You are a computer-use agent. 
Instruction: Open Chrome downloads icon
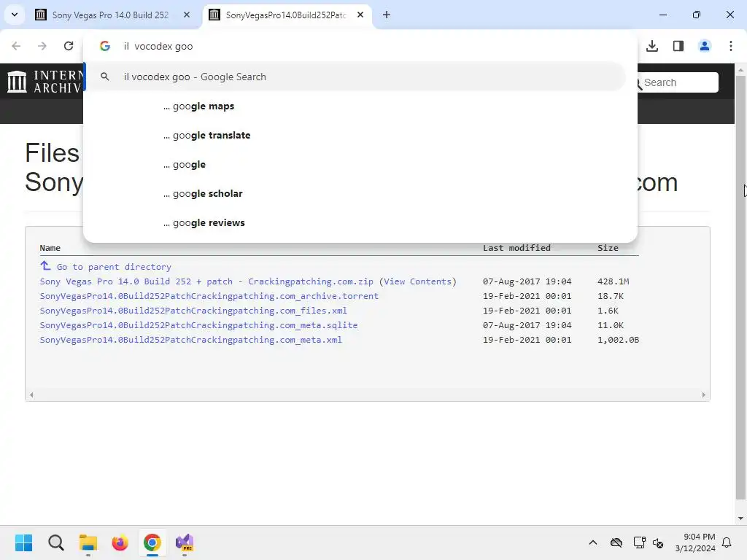point(652,46)
